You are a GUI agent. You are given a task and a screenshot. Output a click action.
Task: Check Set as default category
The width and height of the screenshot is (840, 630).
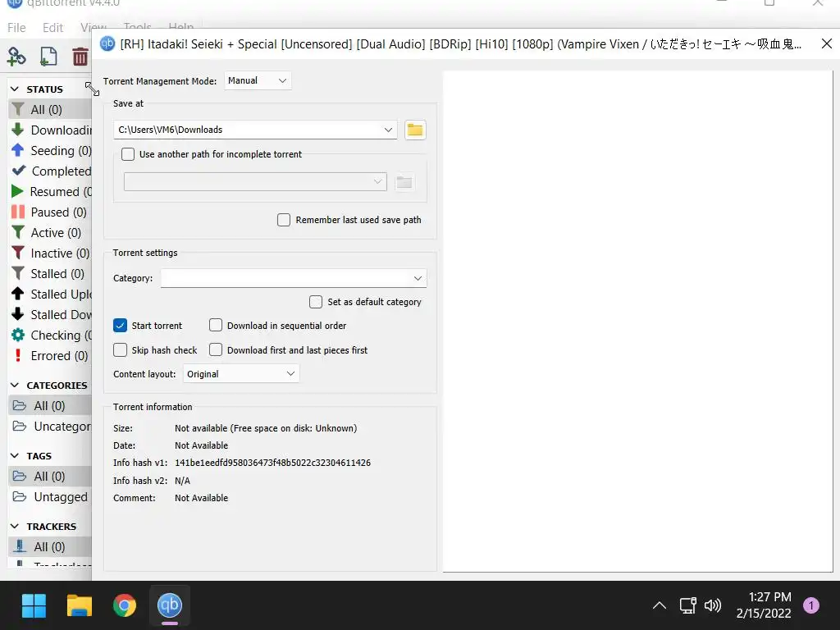(x=316, y=302)
